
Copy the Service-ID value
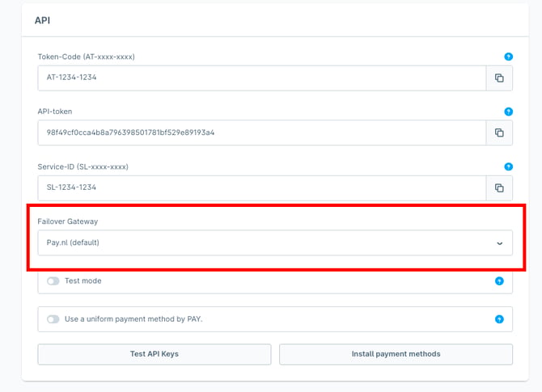[499, 188]
